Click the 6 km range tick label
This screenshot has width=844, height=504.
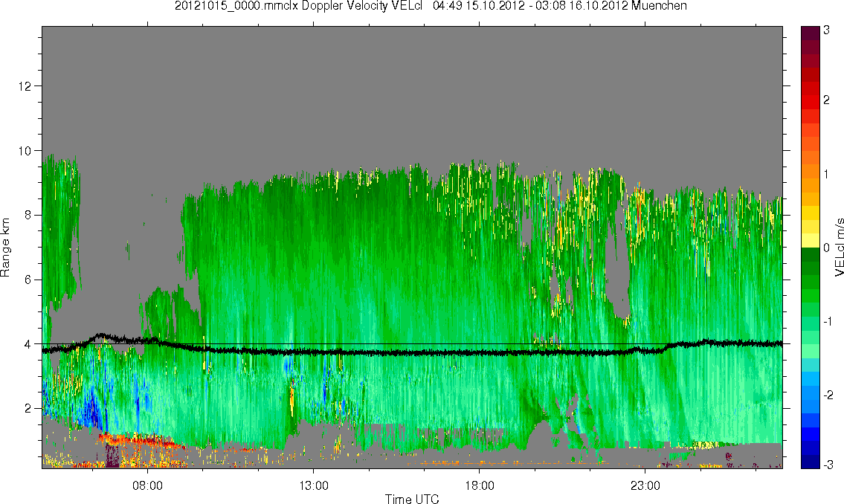click(28, 280)
